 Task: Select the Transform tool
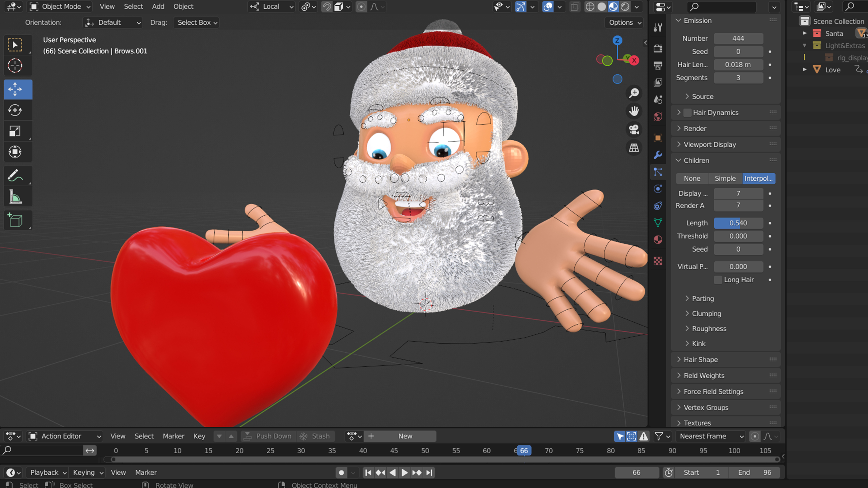tap(15, 152)
